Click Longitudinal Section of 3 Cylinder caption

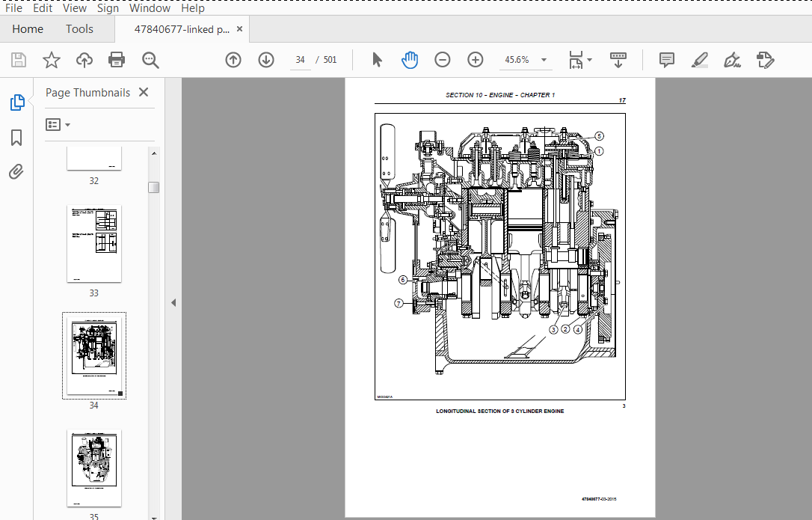(x=499, y=411)
